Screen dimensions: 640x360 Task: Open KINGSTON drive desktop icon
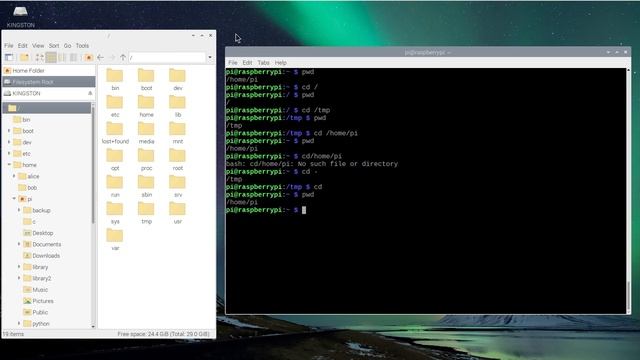(20, 16)
